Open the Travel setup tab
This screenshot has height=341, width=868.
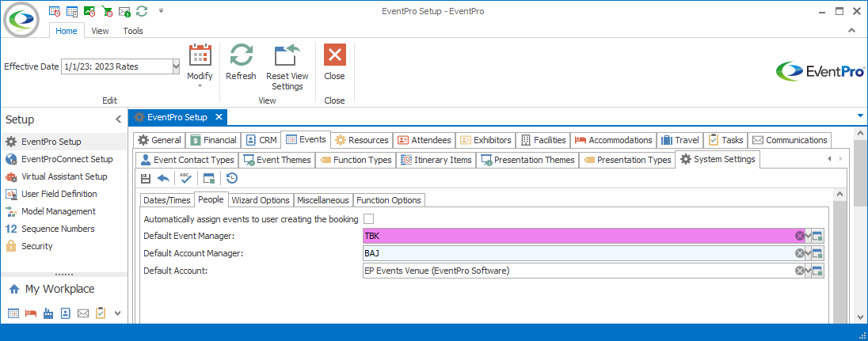click(681, 140)
